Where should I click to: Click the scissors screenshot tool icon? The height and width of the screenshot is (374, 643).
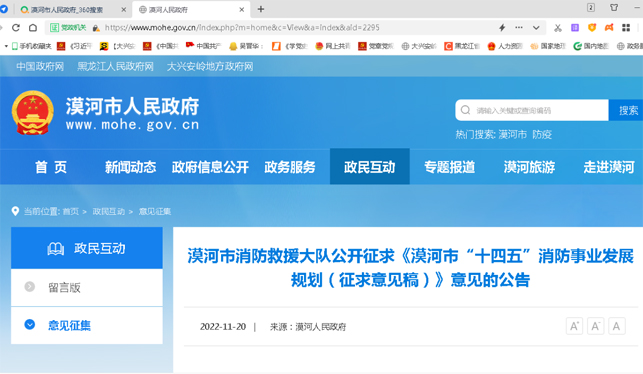[x=558, y=27]
